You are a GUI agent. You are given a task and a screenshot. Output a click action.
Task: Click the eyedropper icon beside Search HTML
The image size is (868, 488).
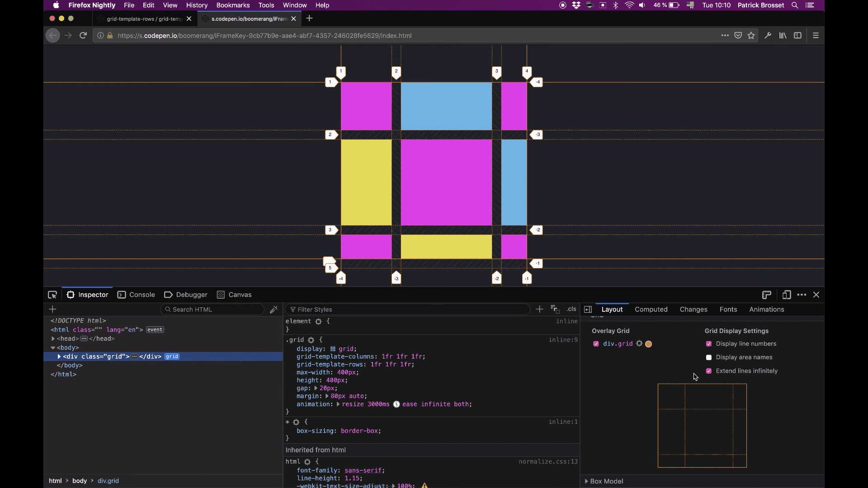(274, 310)
